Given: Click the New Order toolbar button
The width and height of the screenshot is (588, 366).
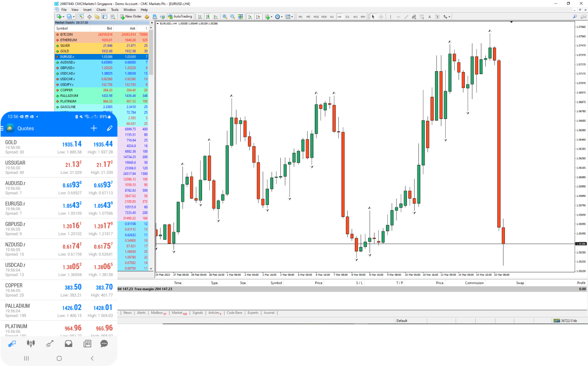Looking at the screenshot, I should [x=130, y=16].
